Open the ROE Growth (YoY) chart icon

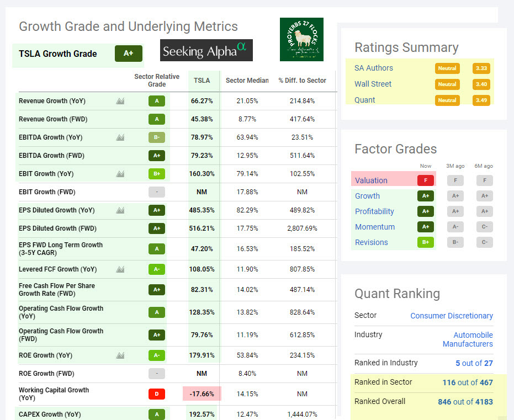(120, 355)
